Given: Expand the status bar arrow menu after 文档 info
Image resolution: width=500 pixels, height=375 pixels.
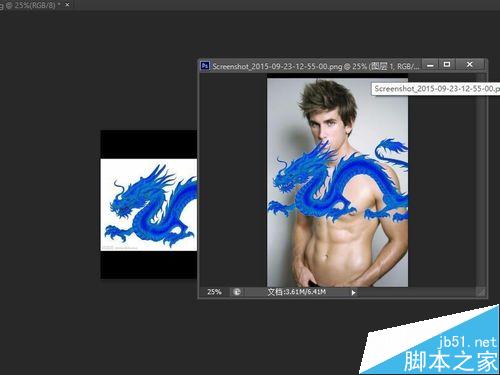Looking at the screenshot, I should pyautogui.click(x=353, y=293).
